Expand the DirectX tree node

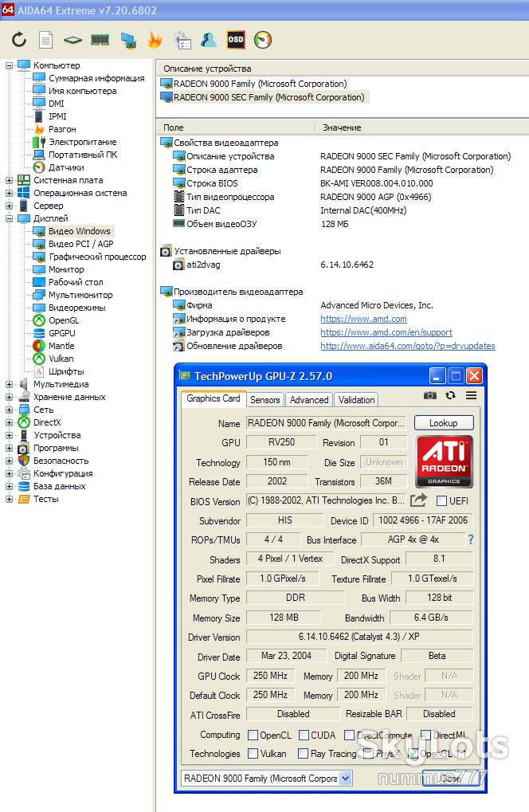click(9, 422)
